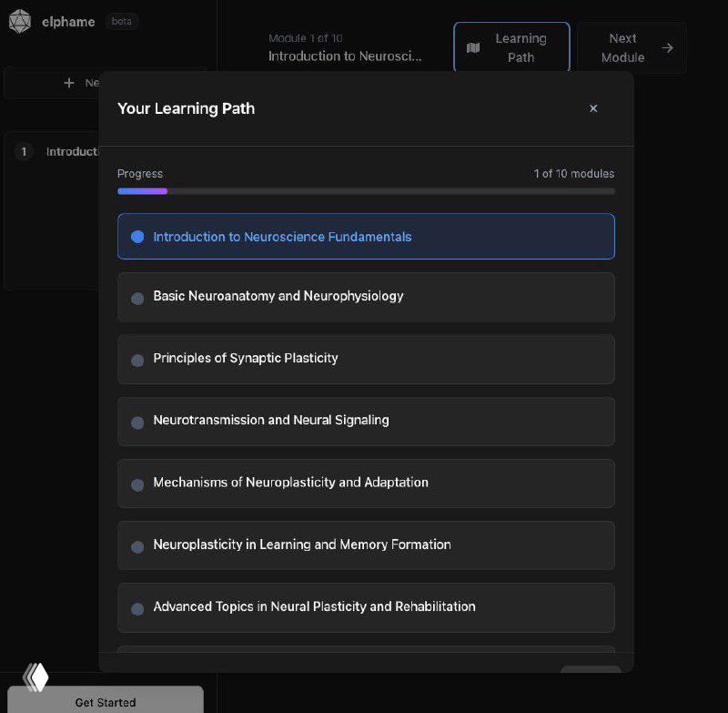This screenshot has width=728, height=713.
Task: Click the right arrow icon beside Next Module
Action: [x=667, y=48]
